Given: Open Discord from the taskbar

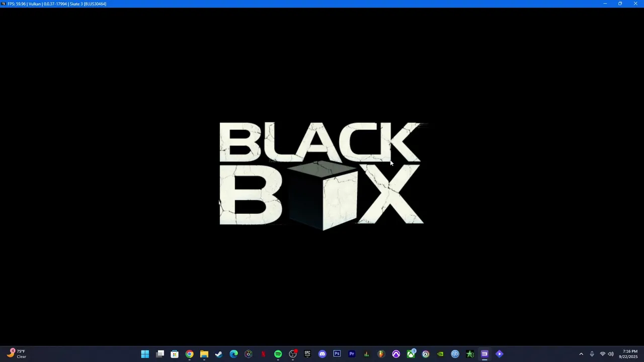Looking at the screenshot, I should (322, 354).
